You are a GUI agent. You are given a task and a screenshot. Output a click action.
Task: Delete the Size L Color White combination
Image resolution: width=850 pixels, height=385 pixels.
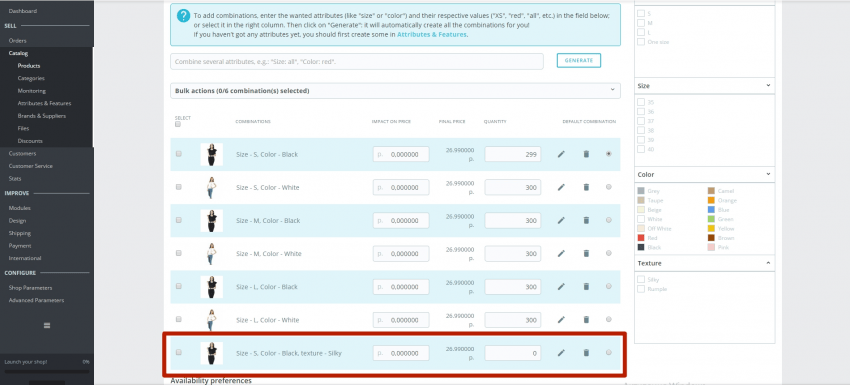586,319
